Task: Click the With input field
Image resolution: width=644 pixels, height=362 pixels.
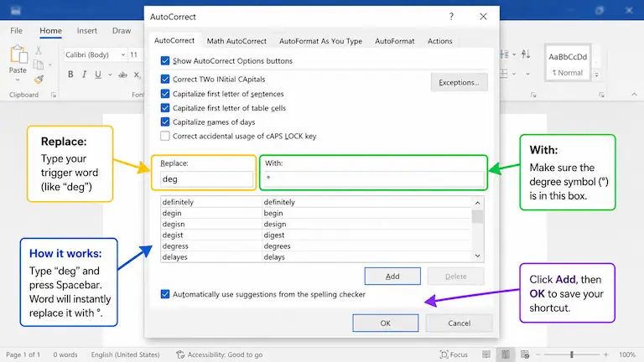Action: (x=374, y=179)
